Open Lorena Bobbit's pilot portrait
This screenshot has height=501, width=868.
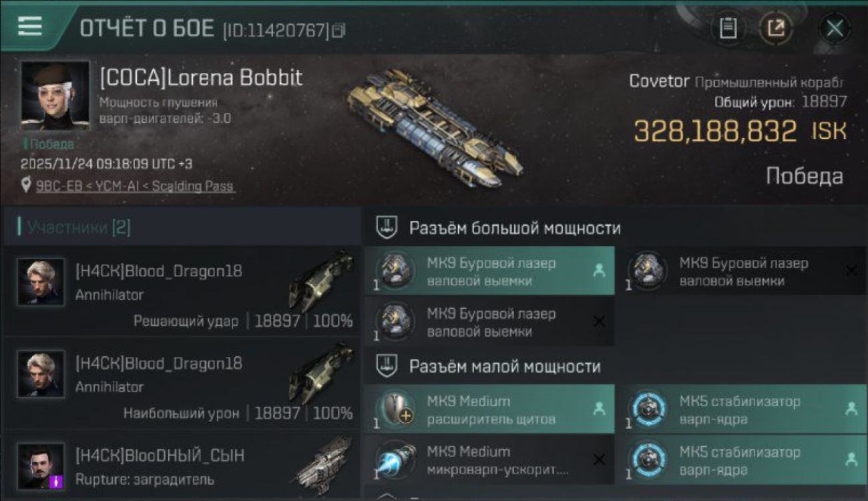click(55, 96)
